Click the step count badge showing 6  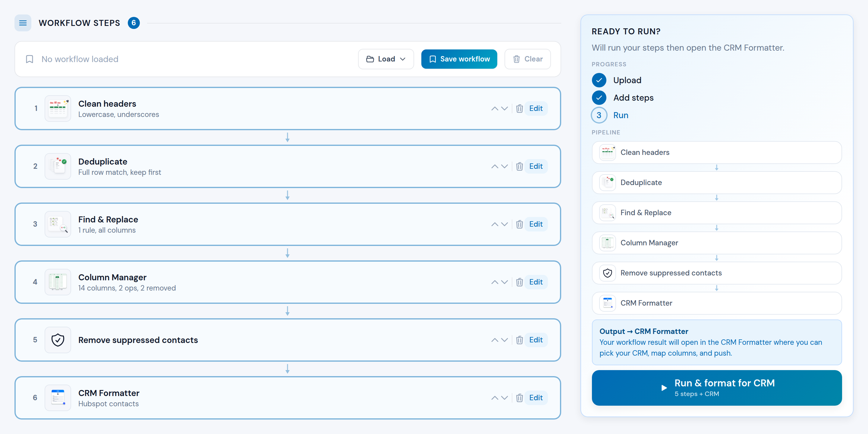pyautogui.click(x=134, y=23)
